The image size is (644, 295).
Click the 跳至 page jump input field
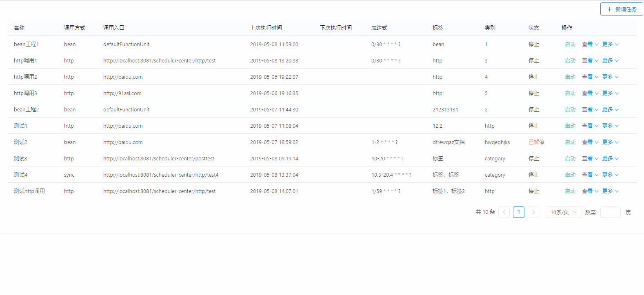tap(610, 212)
